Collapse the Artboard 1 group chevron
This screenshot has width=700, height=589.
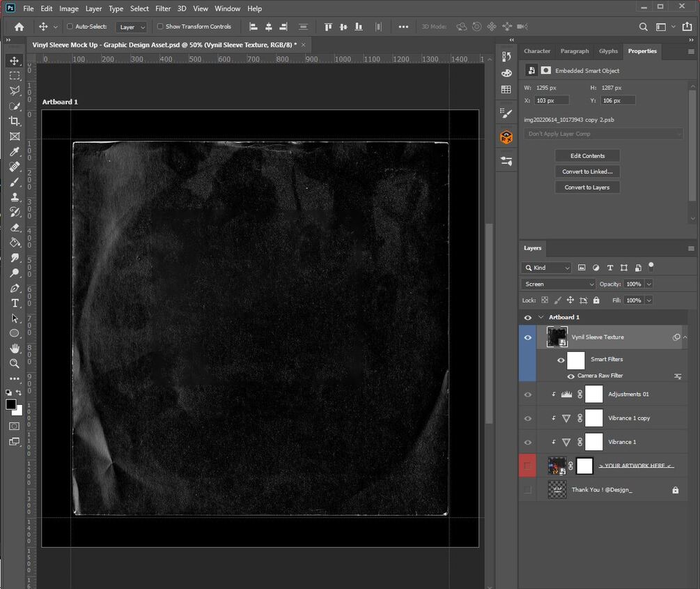click(541, 317)
